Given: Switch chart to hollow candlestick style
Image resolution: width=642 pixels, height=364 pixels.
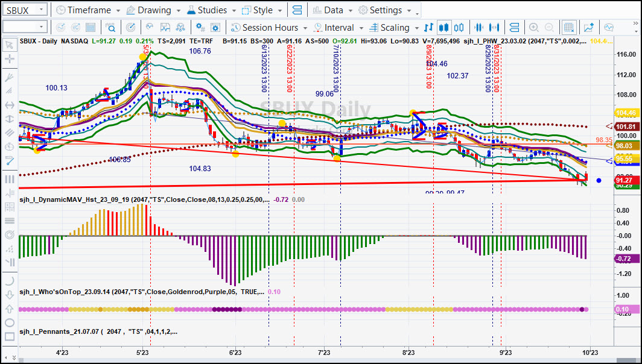Looking at the screenshot, I should pos(459,27).
